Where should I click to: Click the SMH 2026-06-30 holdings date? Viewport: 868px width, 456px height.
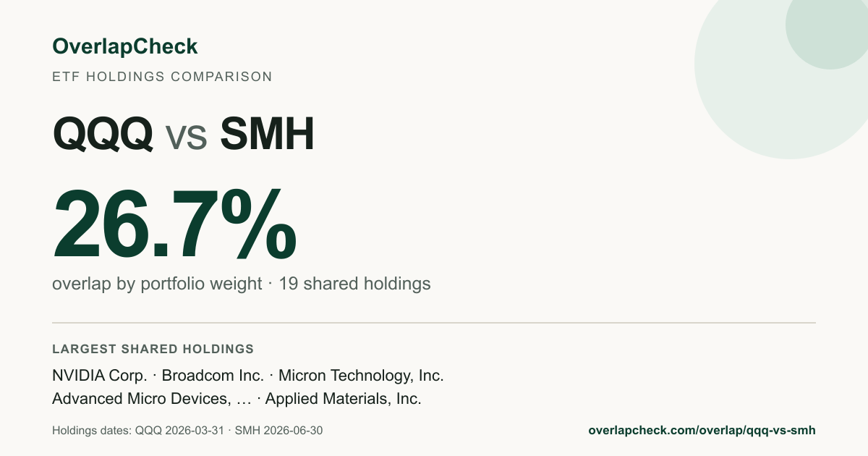[x=279, y=431]
